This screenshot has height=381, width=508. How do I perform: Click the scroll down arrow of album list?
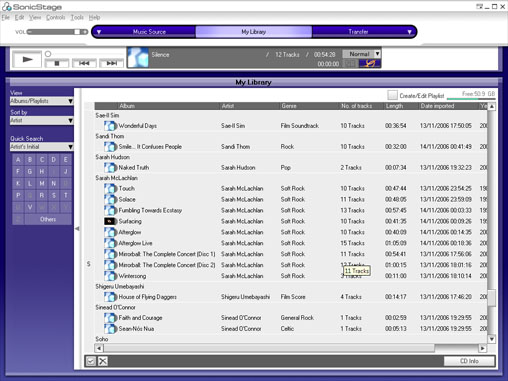pos(492,339)
